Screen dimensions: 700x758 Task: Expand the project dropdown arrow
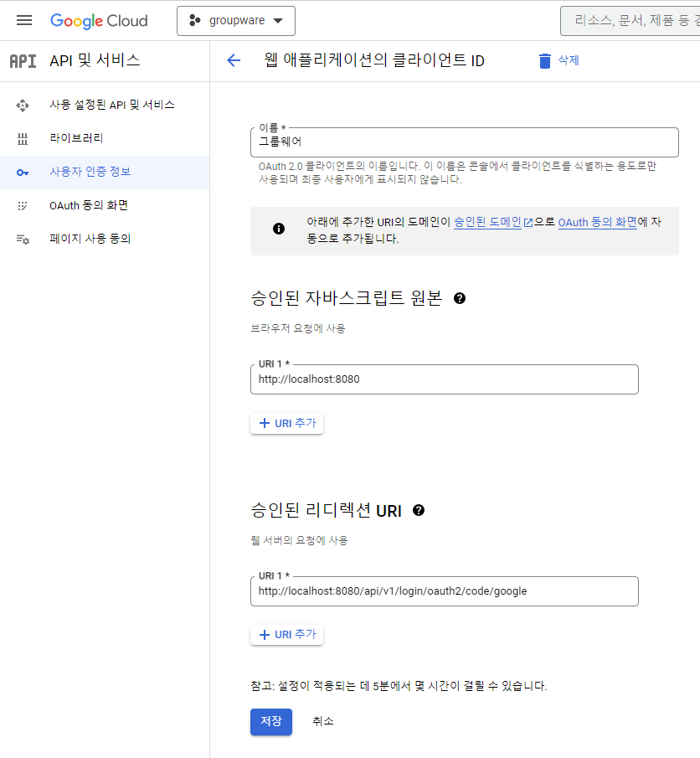(x=276, y=20)
